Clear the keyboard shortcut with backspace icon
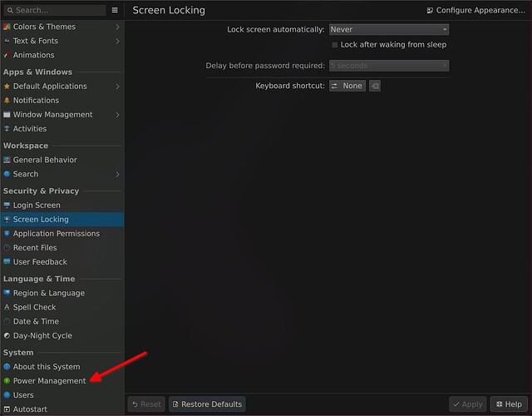This screenshot has height=416, width=532. click(x=375, y=86)
